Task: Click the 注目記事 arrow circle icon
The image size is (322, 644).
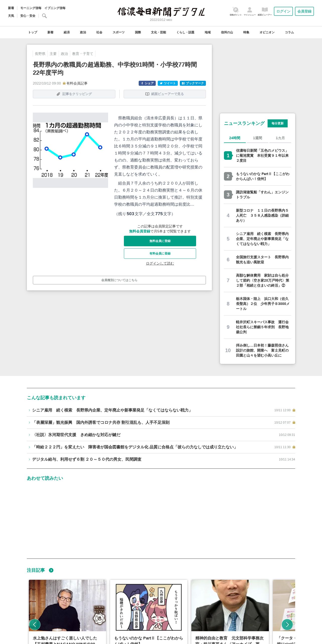Action: point(51,570)
